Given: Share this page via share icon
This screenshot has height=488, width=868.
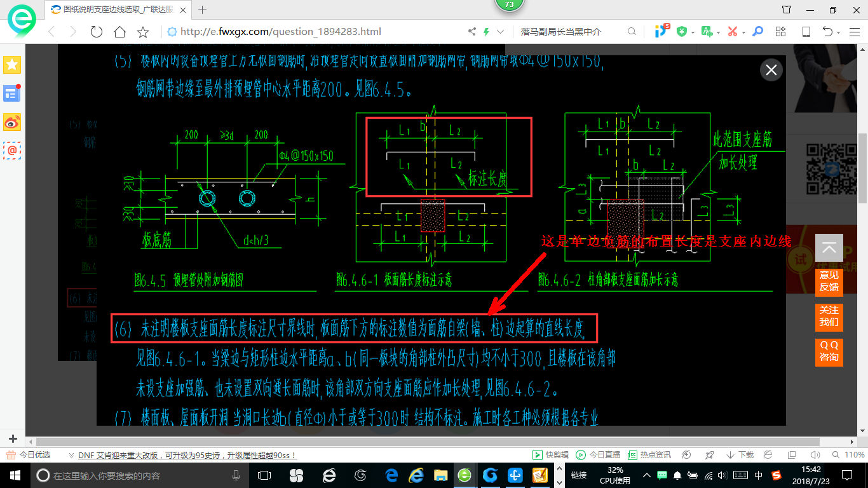Looking at the screenshot, I should 472,32.
